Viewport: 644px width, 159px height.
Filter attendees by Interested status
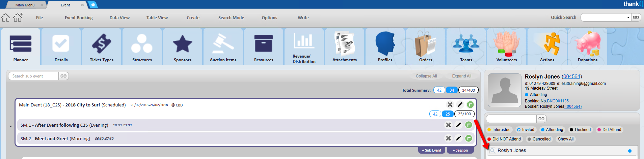tap(499, 130)
